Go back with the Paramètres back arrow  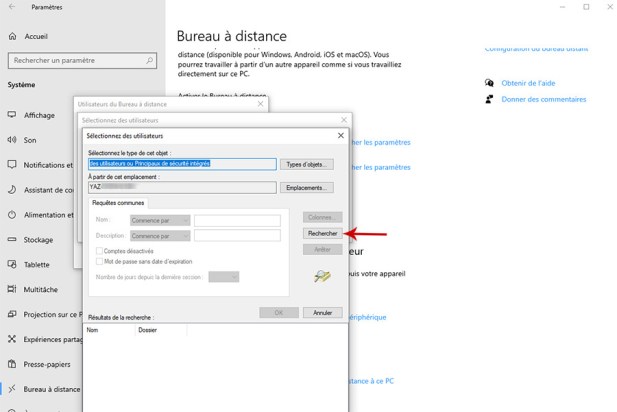(x=12, y=7)
